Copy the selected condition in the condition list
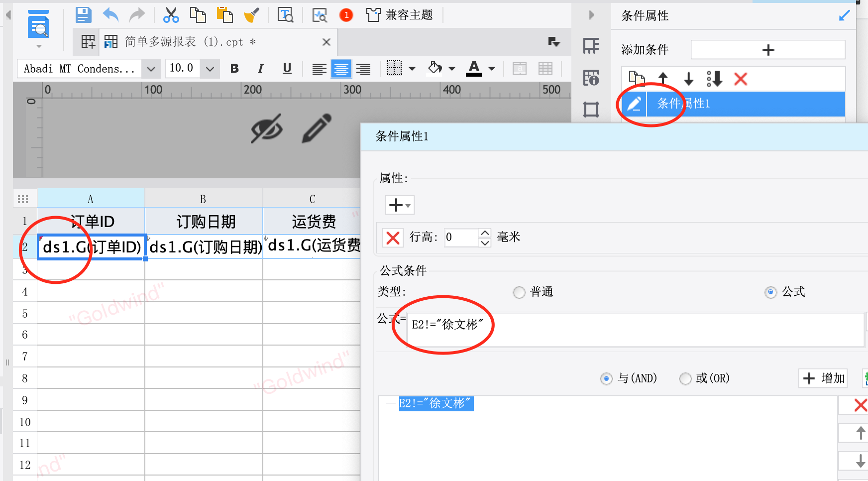 (x=637, y=78)
